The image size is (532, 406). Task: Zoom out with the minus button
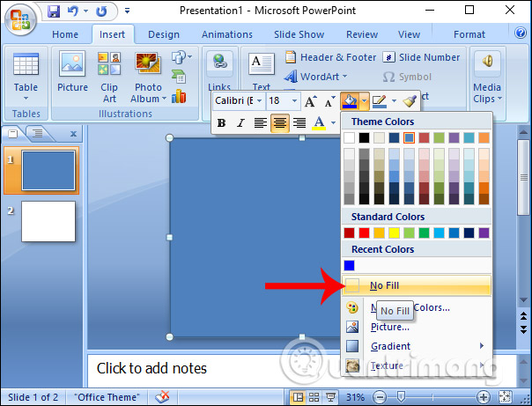pyautogui.click(x=380, y=397)
